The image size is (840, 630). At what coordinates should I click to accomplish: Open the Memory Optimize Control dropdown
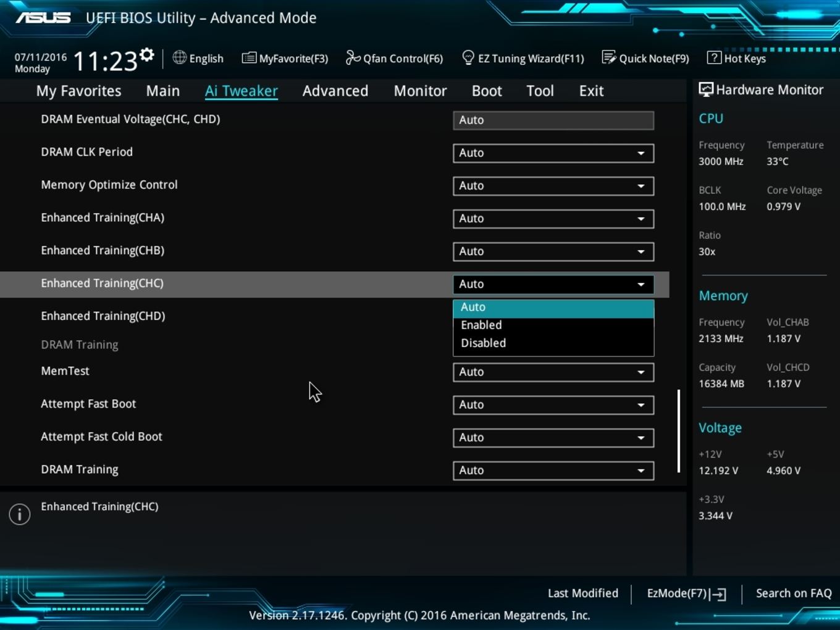click(x=553, y=185)
